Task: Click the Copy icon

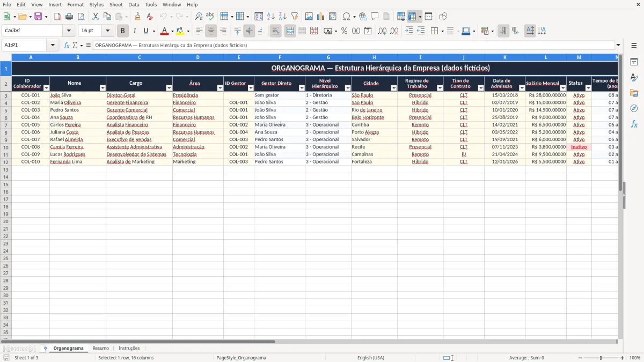Action: click(107, 17)
